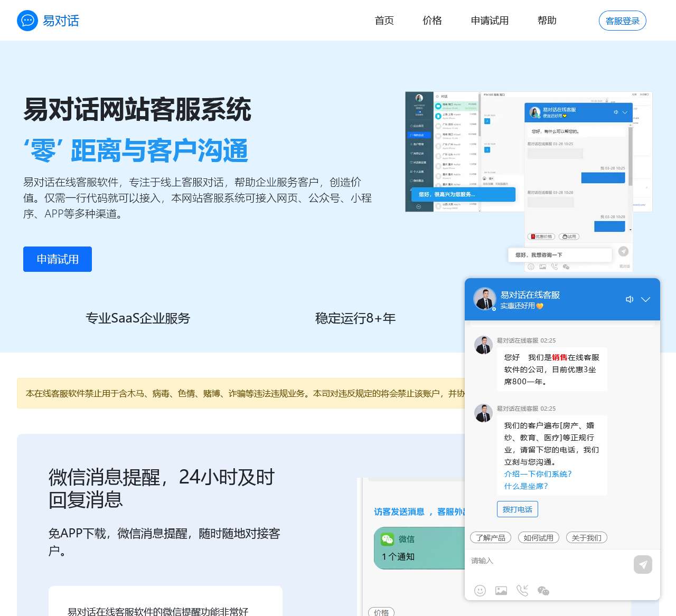Click the 客服登录 button
Screen dimensions: 676x616
pos(623,21)
